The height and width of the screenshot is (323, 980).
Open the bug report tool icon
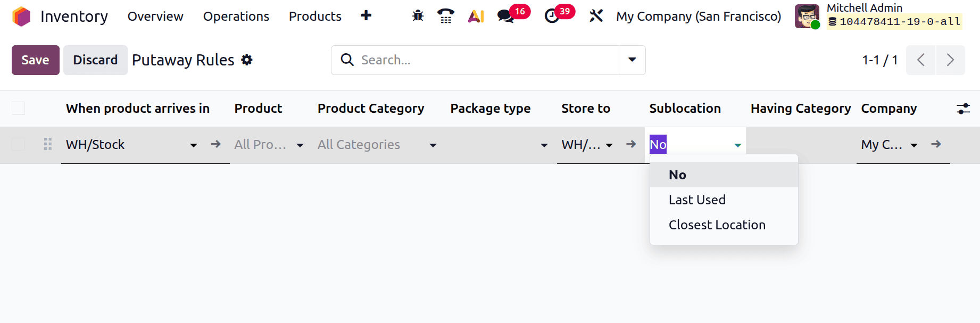click(x=418, y=16)
